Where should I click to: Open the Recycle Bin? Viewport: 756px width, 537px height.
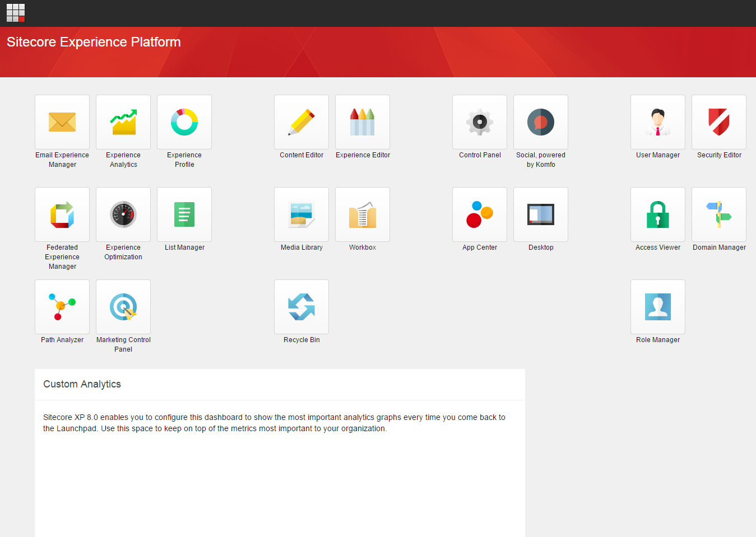tap(302, 307)
